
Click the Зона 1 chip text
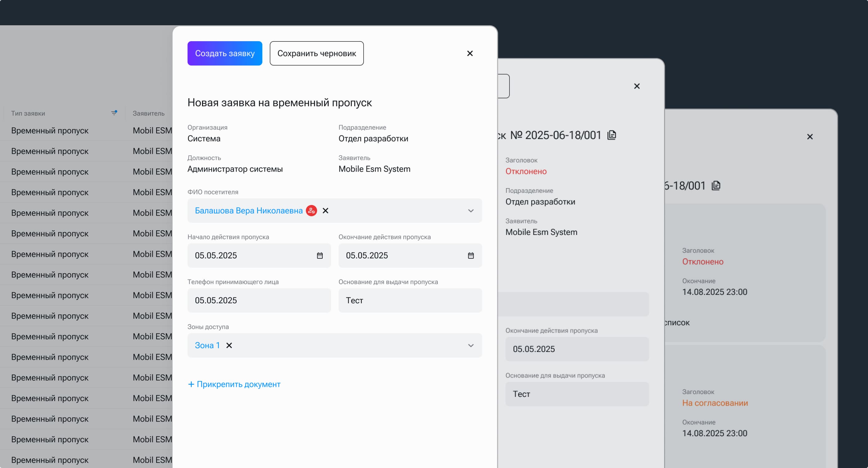point(208,345)
